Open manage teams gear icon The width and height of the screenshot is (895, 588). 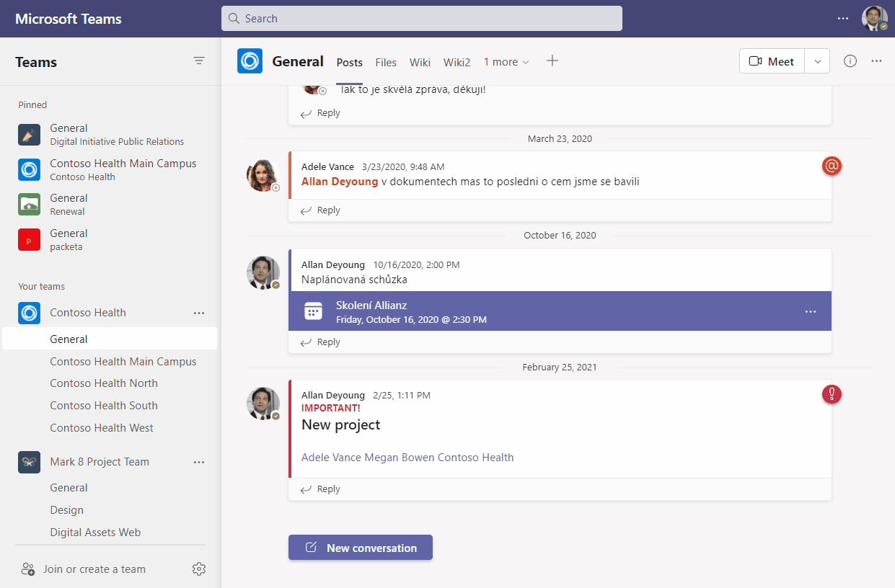(199, 569)
